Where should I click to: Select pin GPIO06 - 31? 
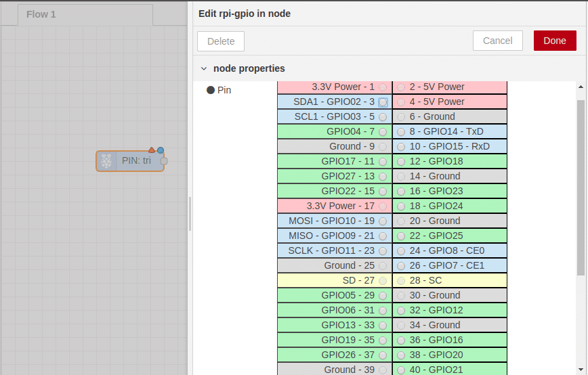coord(383,311)
